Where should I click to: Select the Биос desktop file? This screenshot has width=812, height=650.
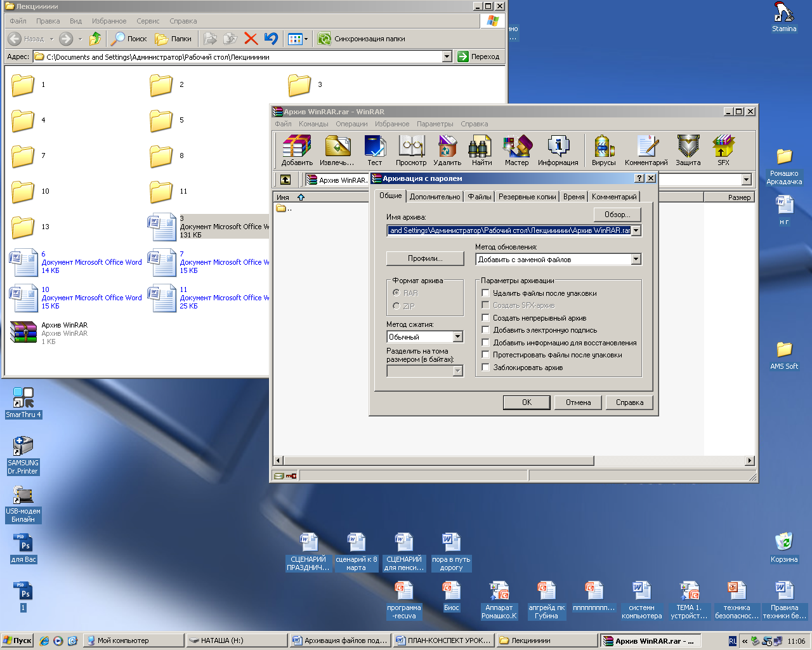click(451, 596)
